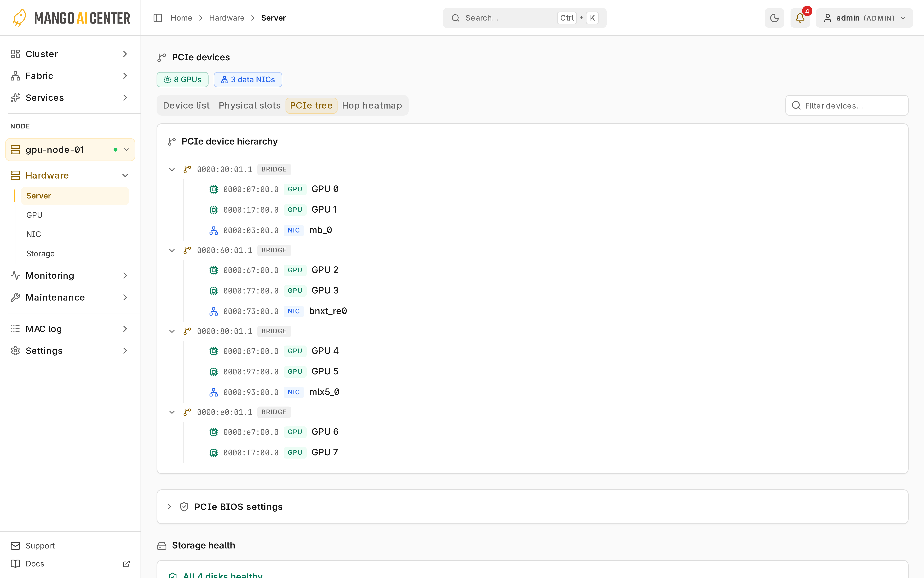Click the 3 data NICs badge
924x578 pixels.
tap(248, 79)
